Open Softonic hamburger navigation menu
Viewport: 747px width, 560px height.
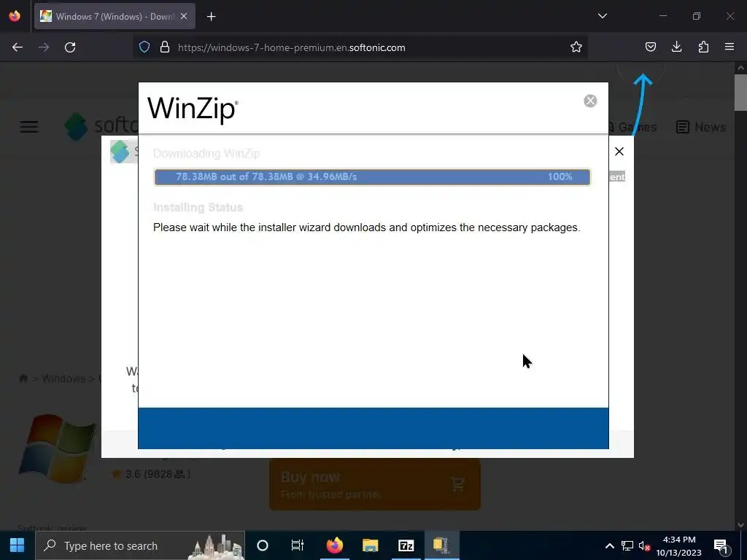29,127
